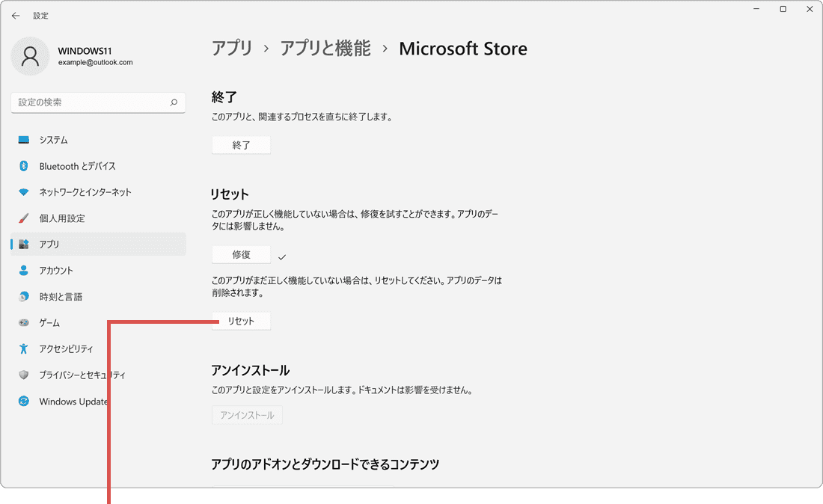Navigate to アプリと機能 breadcrumb link

pos(325,49)
